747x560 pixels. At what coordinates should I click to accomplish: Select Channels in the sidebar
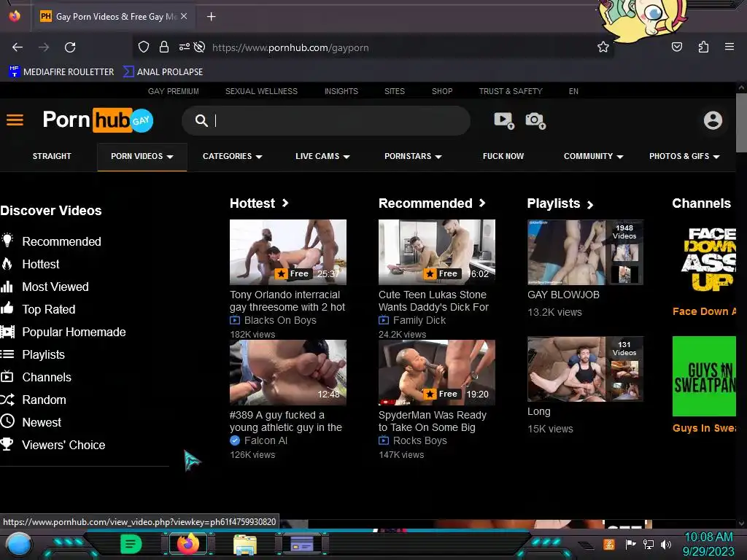(x=47, y=377)
